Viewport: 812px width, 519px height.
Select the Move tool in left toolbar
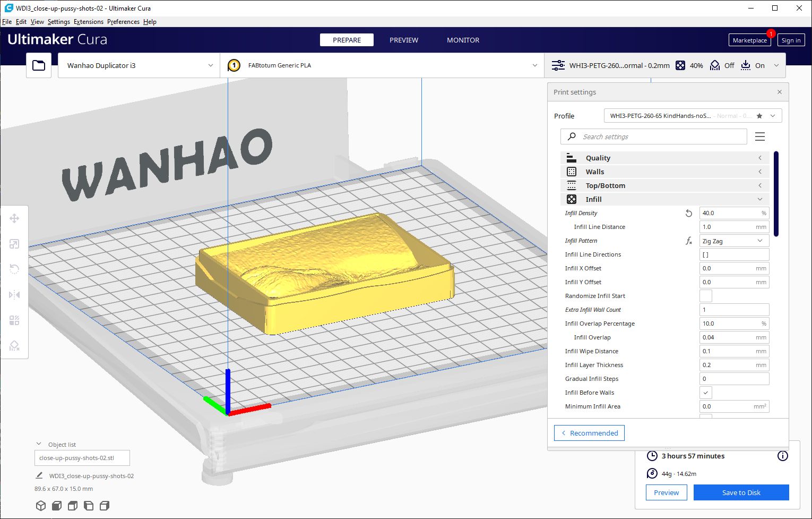(14, 218)
